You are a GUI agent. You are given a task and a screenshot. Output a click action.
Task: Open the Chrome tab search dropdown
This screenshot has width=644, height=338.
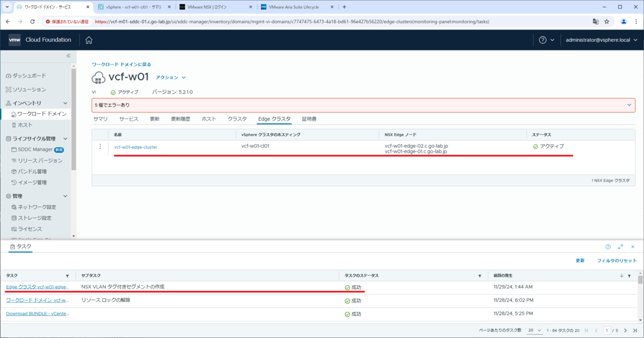(x=6, y=7)
